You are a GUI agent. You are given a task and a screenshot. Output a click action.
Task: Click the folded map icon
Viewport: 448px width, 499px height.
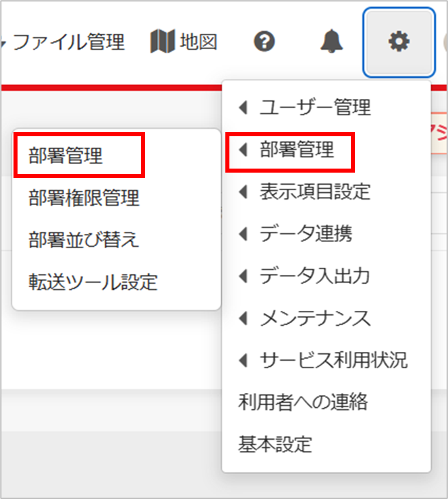161,42
